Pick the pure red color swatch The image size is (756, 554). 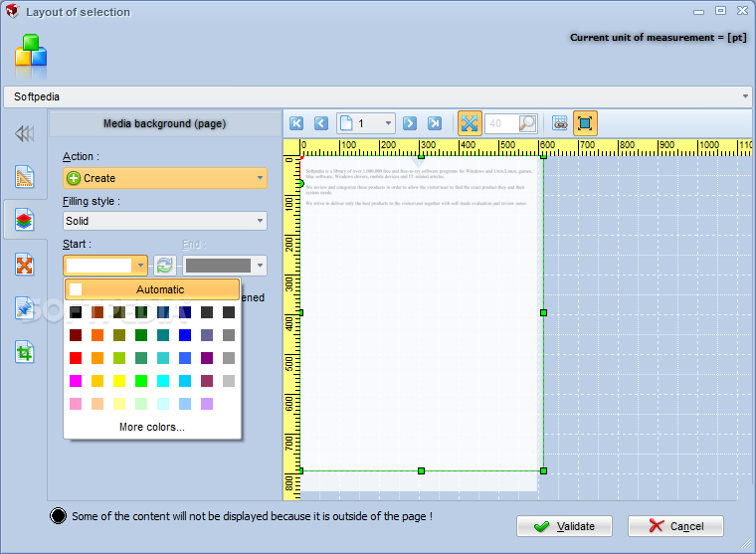coord(76,358)
